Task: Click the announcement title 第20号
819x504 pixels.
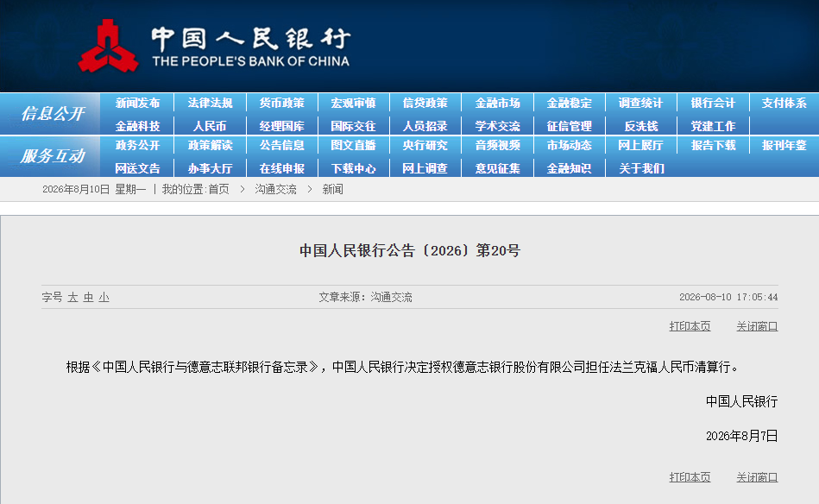Action: [409, 250]
